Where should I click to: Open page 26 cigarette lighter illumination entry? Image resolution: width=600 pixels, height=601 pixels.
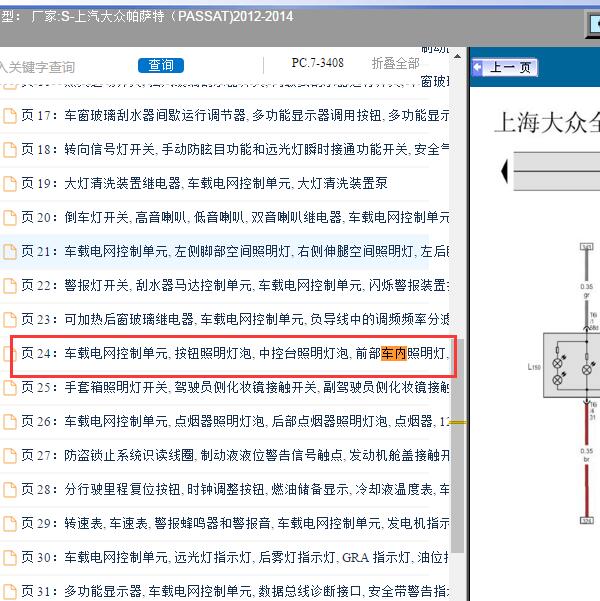point(235,421)
